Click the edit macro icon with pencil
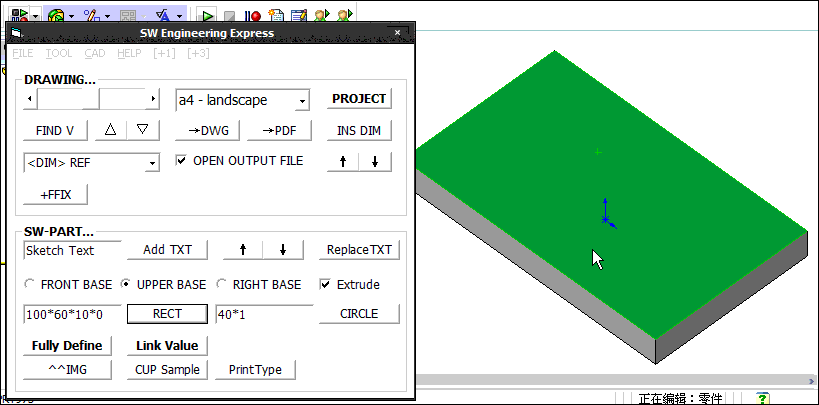Screen dimensions: 819x405 (x=299, y=15)
